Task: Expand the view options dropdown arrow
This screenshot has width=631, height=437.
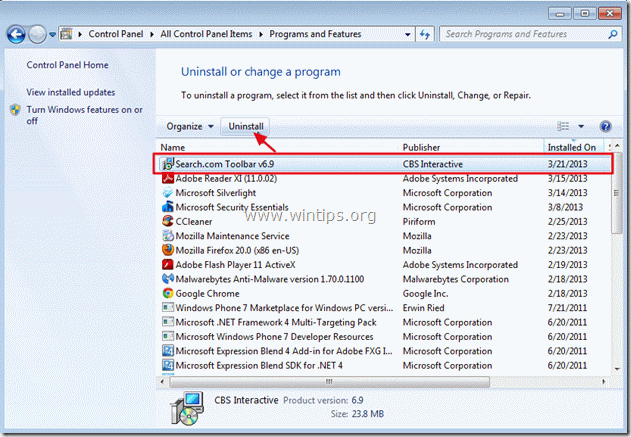Action: [581, 127]
